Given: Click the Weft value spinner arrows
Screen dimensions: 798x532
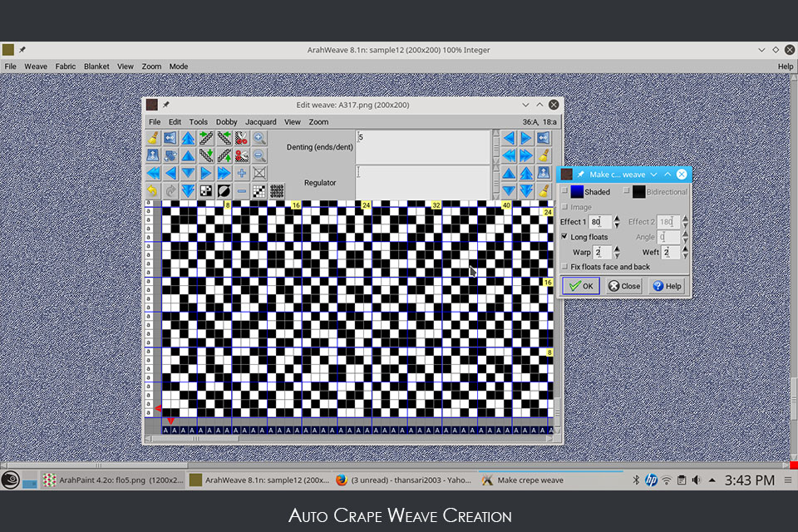Looking at the screenshot, I should pyautogui.click(x=685, y=252).
